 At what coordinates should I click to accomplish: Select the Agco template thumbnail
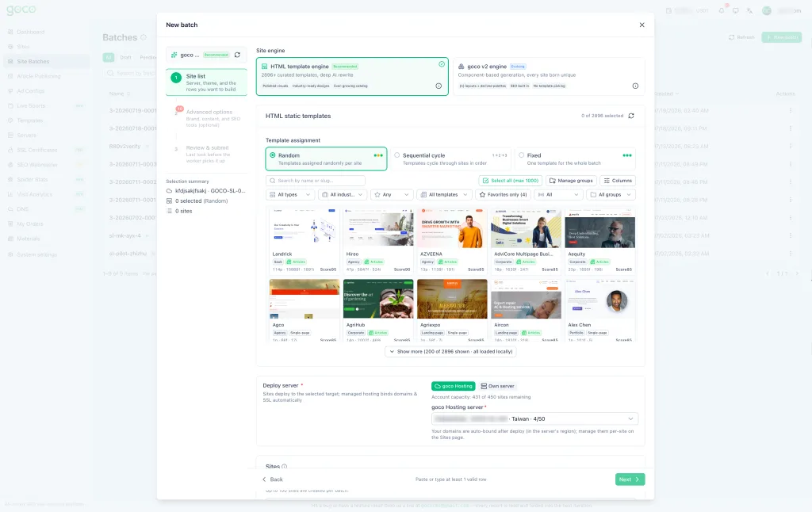pos(304,299)
